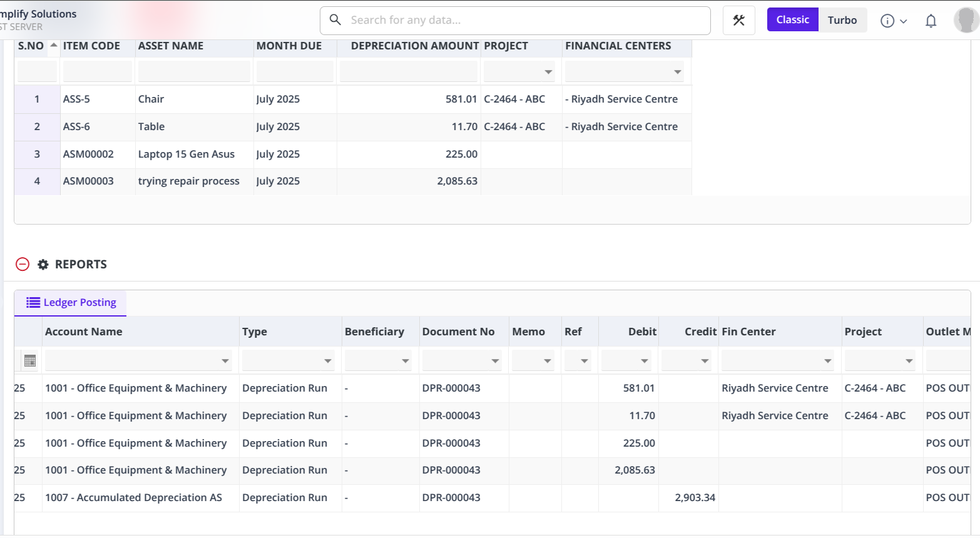This screenshot has height=538, width=980.
Task: Click the magnifier search icon
Action: point(335,20)
